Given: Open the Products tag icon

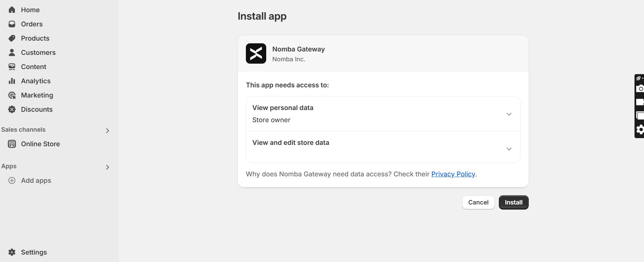Looking at the screenshot, I should [12, 38].
